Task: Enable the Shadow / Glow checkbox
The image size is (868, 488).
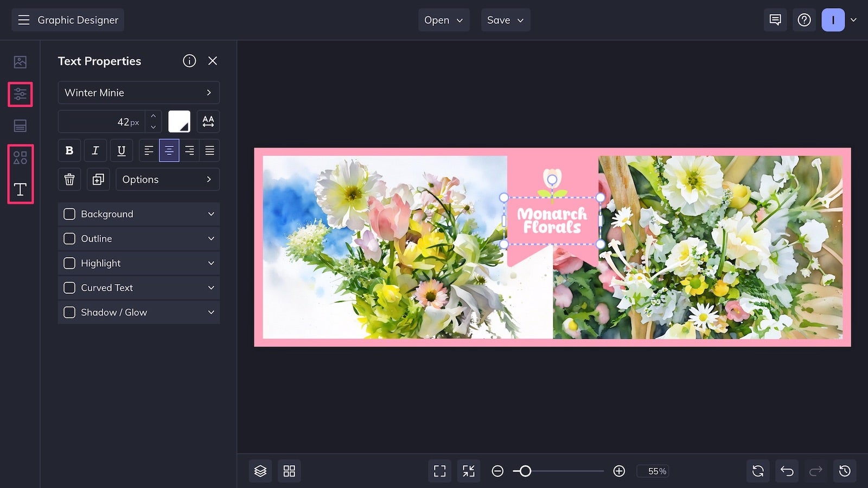Action: (x=69, y=312)
